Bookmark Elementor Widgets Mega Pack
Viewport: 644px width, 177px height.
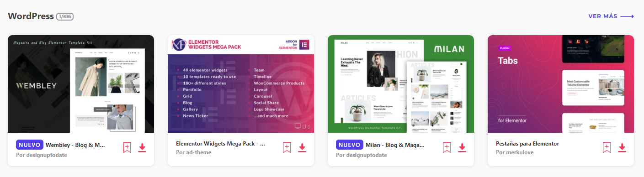click(x=287, y=147)
